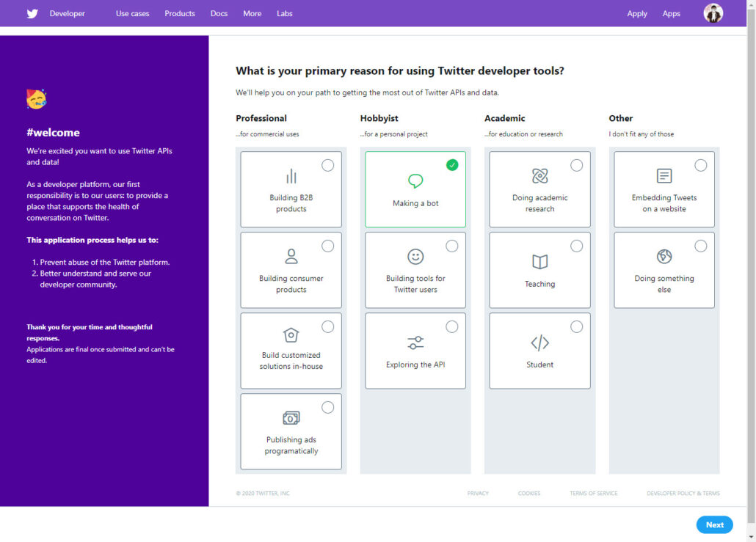Open the Terms of Service footer link

(593, 494)
